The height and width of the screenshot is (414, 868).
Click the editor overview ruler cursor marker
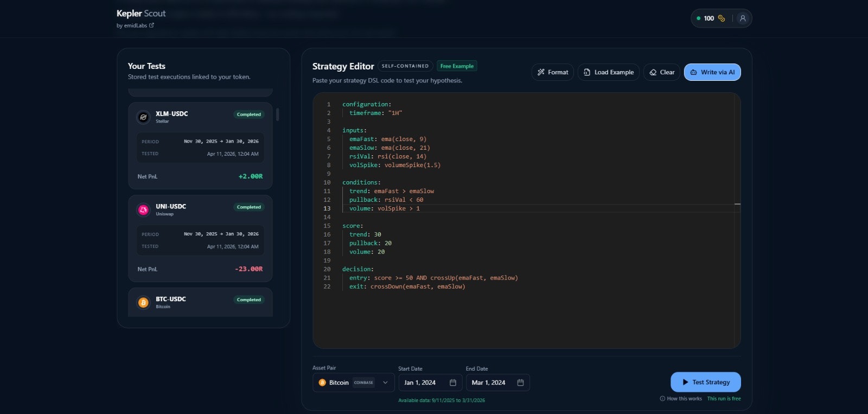tap(737, 204)
